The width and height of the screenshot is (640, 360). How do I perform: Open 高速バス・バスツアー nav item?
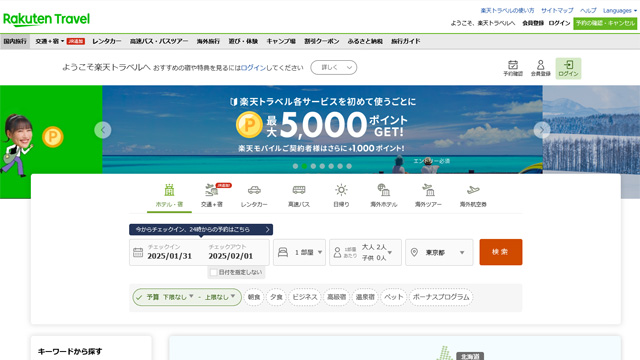pos(159,41)
